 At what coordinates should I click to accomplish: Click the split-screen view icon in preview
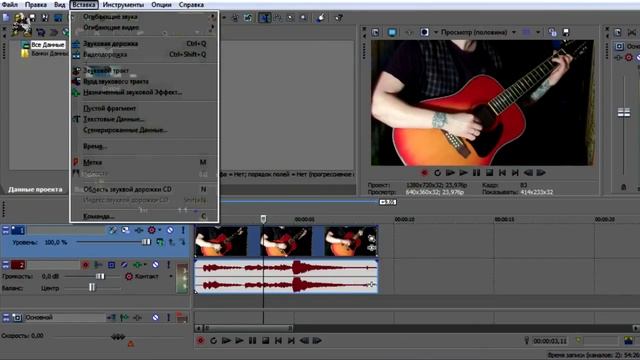[424, 32]
